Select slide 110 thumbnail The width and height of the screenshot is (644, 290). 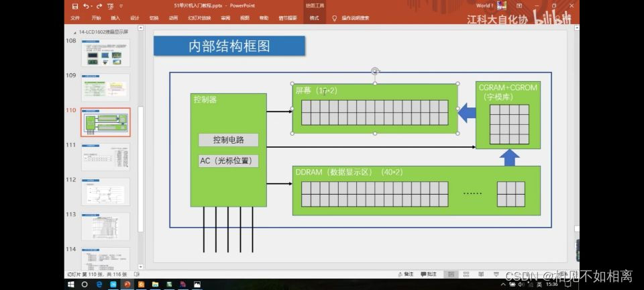105,122
